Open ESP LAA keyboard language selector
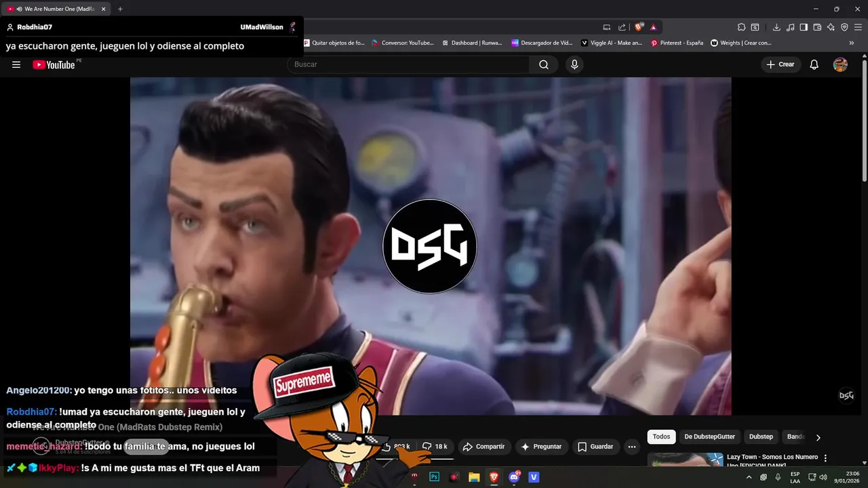This screenshot has width=868, height=488. coord(795,477)
